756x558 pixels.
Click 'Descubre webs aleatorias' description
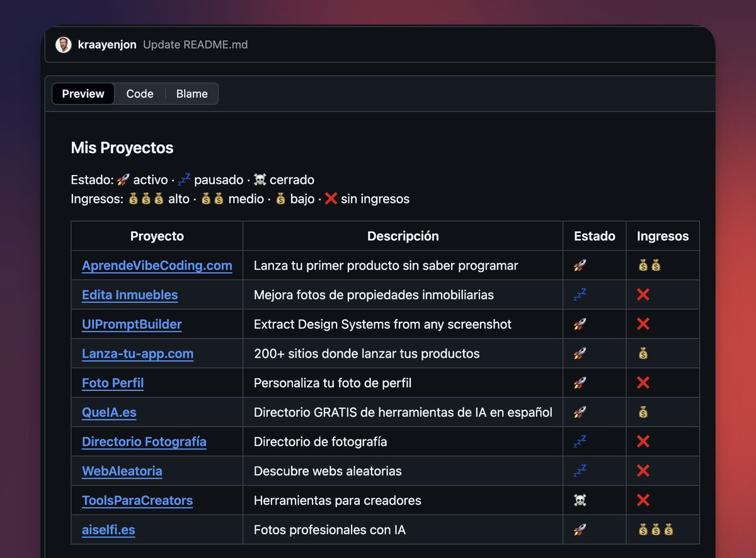[x=328, y=471]
